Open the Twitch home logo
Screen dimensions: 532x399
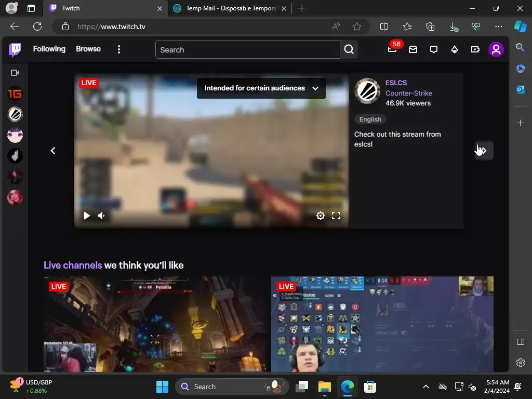pyautogui.click(x=15, y=49)
